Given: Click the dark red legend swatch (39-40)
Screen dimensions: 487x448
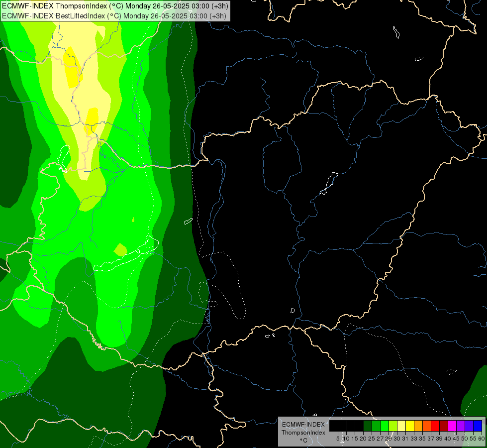Looking at the screenshot, I should [x=444, y=426].
